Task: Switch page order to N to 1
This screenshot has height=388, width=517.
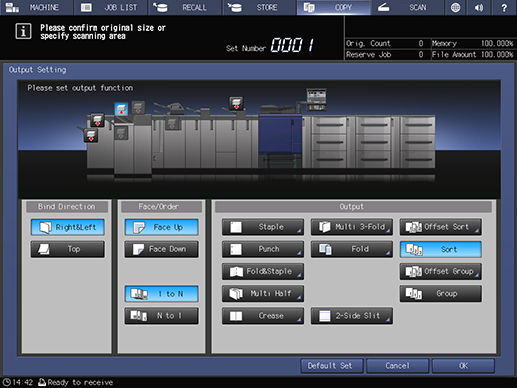Action: [x=162, y=316]
